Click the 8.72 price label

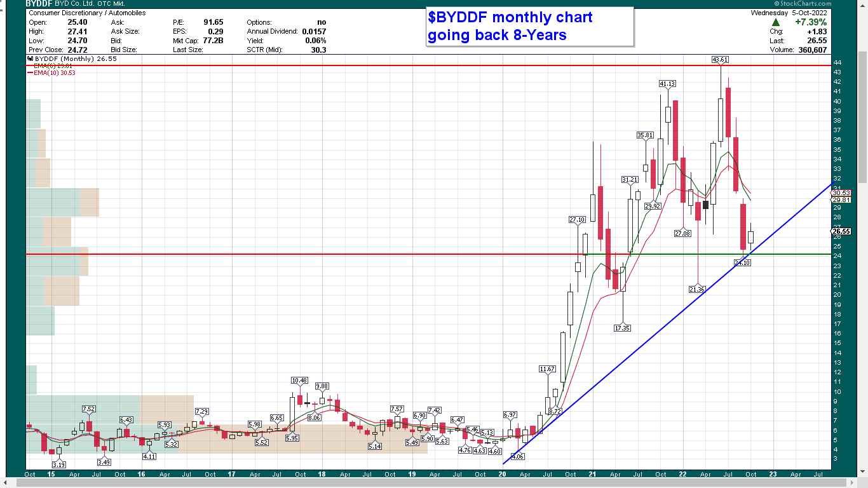click(x=555, y=411)
